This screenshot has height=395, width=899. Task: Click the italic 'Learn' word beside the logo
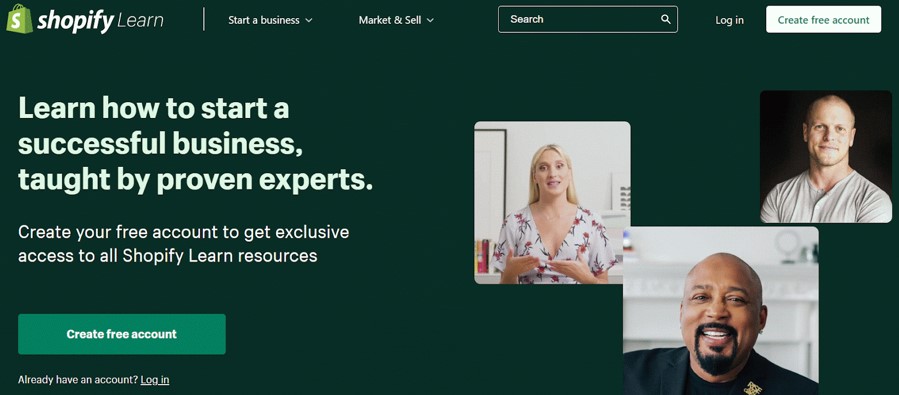tap(140, 21)
